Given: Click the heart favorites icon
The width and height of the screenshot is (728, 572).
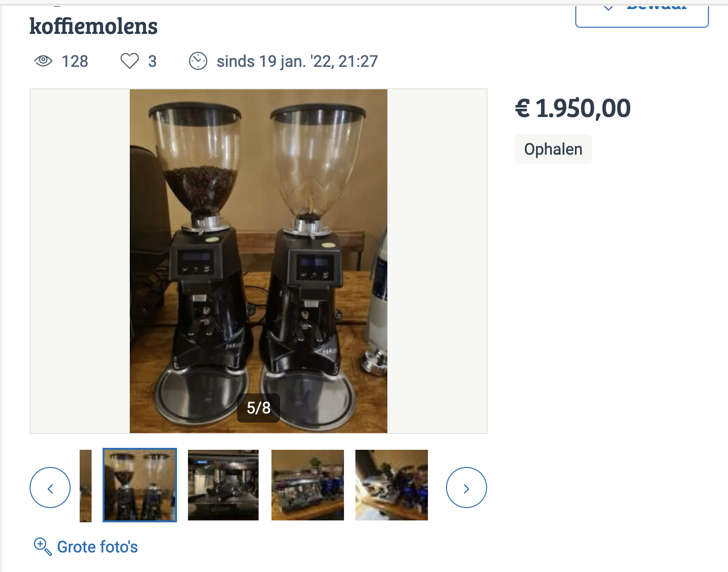Looking at the screenshot, I should [129, 61].
